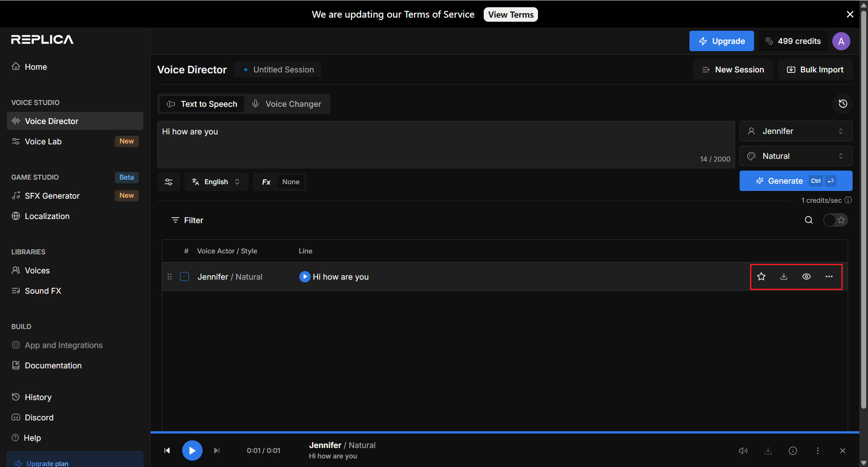Open the Fx None effect selector

[x=291, y=182]
